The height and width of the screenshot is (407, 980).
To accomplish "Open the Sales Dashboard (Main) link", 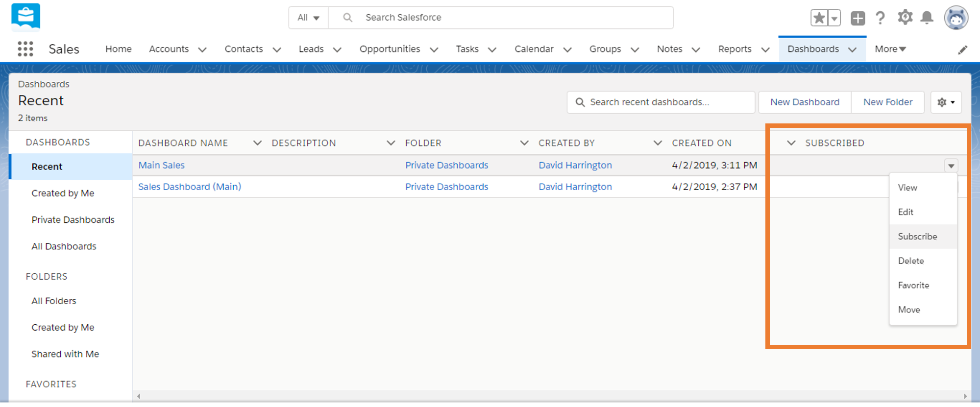I will tap(190, 187).
